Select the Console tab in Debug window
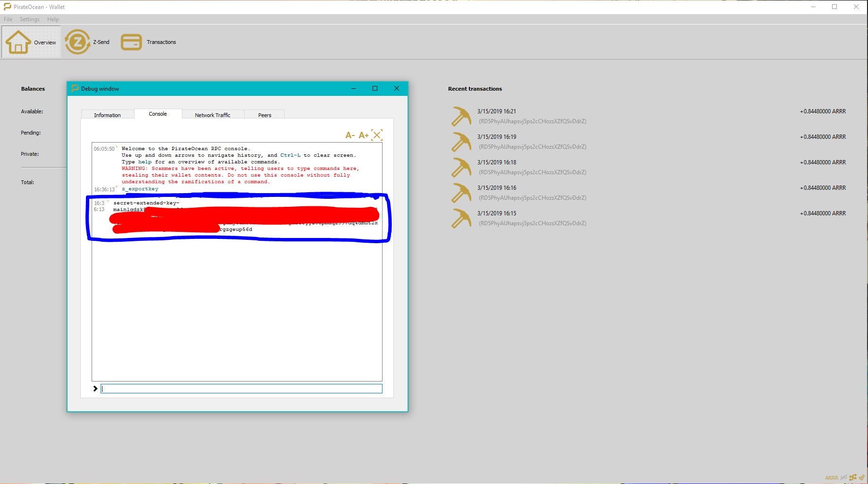This screenshot has height=484, width=868. tap(158, 114)
